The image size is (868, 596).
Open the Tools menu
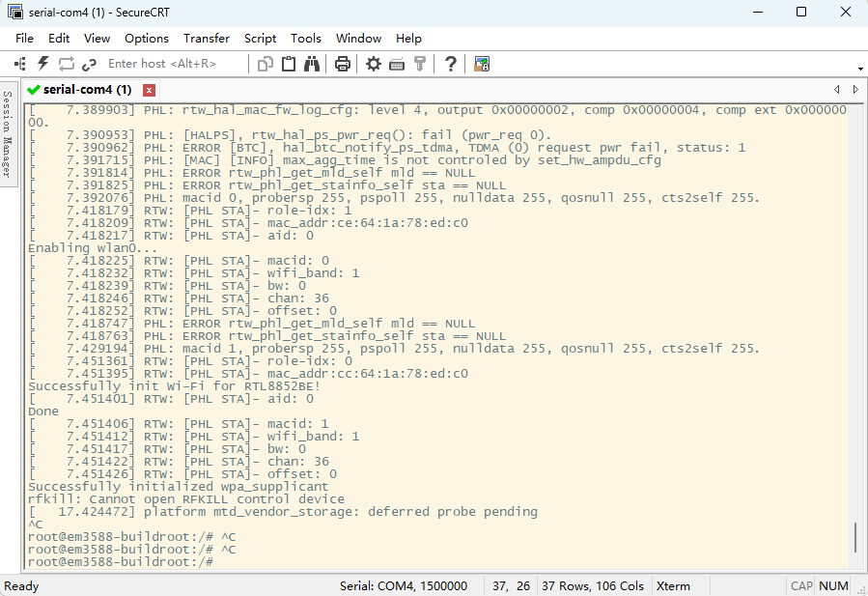click(305, 39)
